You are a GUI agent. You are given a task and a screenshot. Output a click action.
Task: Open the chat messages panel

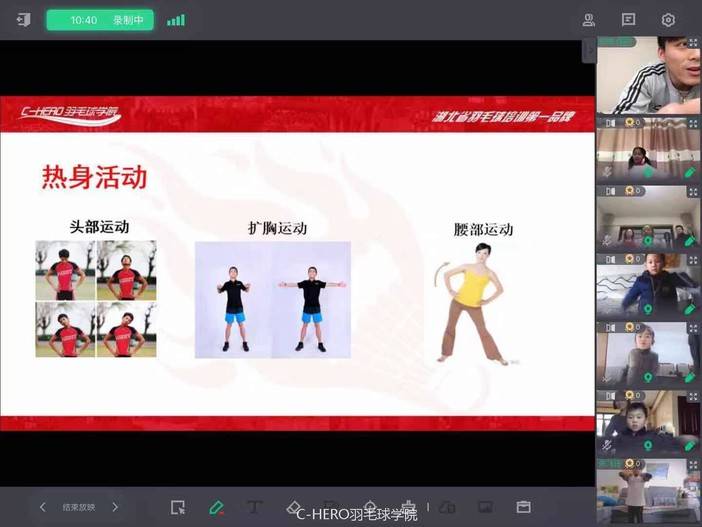(x=628, y=20)
